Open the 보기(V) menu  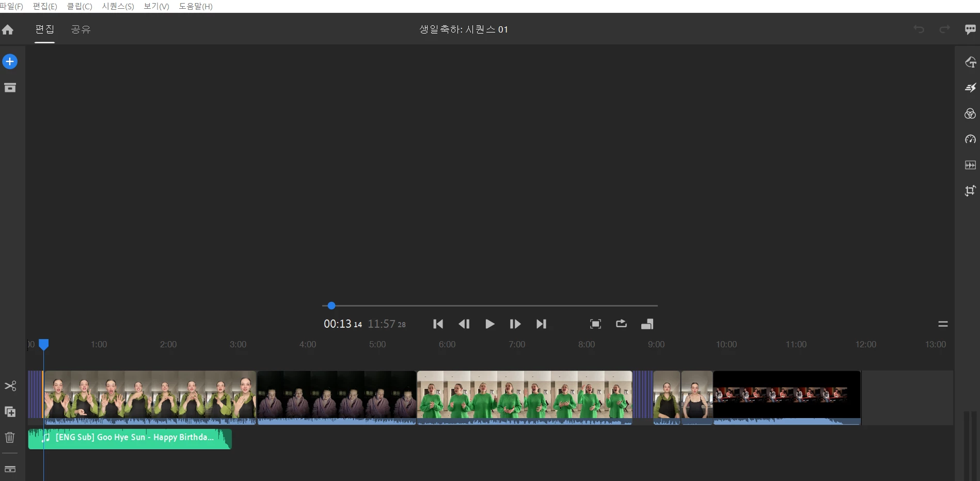156,6
